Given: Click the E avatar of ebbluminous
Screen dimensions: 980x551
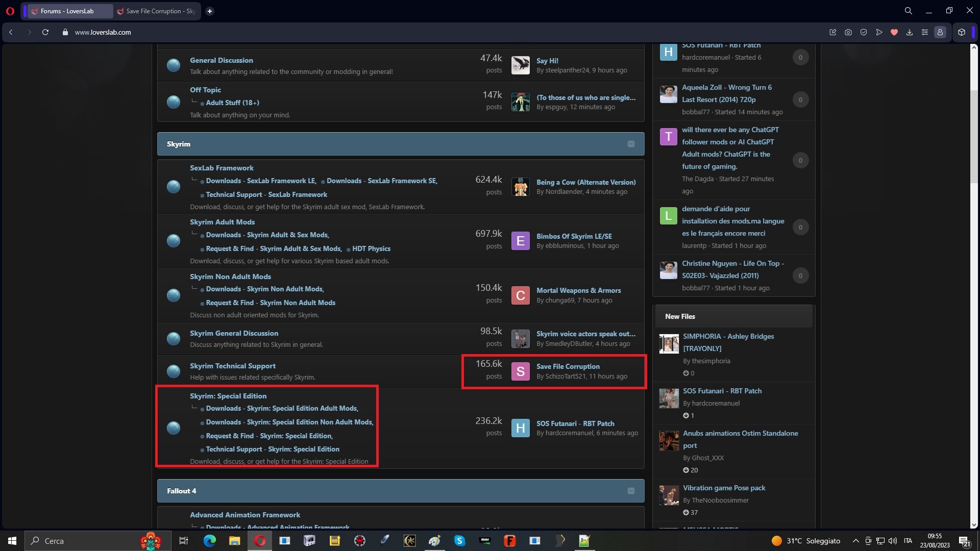Looking at the screenshot, I should point(520,241).
